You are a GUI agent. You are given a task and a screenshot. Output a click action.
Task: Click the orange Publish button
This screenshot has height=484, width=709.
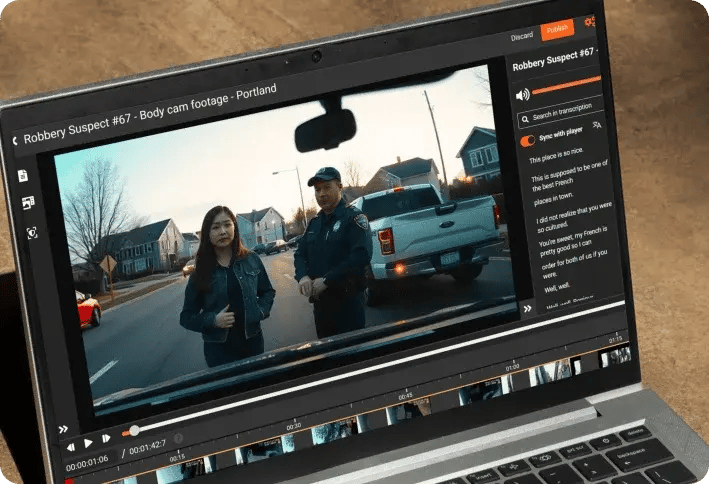(x=557, y=30)
